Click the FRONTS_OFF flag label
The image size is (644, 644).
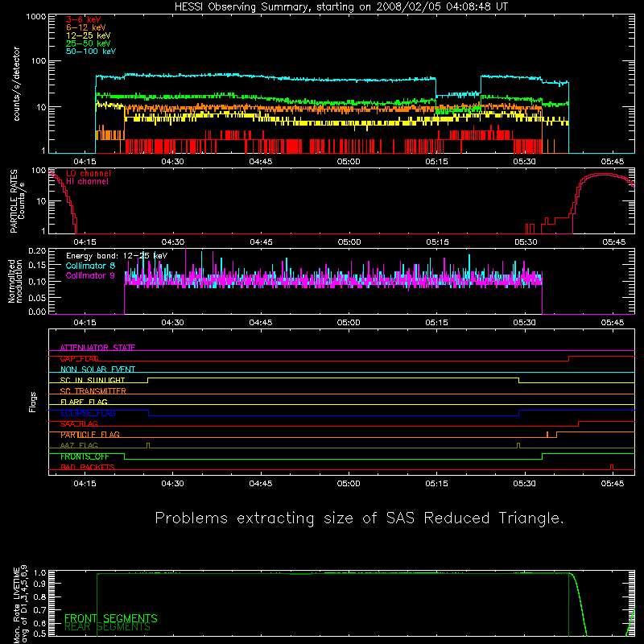tap(85, 456)
